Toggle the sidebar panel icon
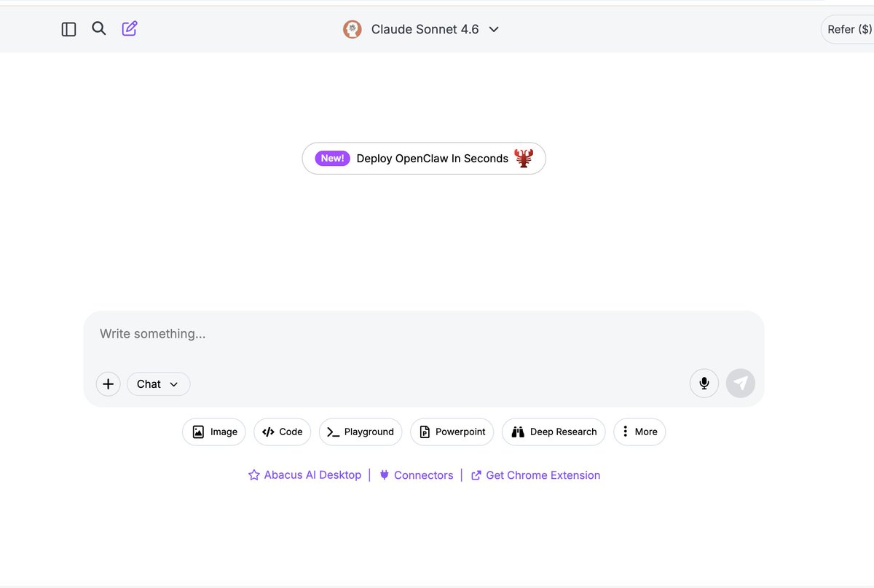The image size is (874, 588). 68,29
